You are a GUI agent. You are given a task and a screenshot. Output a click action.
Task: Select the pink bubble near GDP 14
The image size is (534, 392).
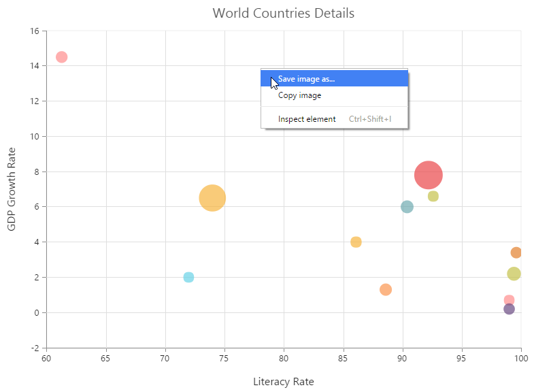61,57
